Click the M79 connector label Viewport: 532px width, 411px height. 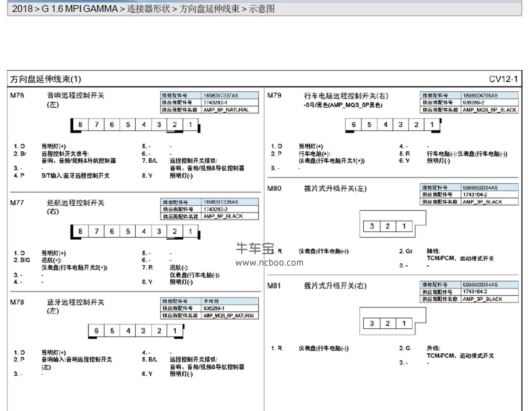pyautogui.click(x=274, y=95)
